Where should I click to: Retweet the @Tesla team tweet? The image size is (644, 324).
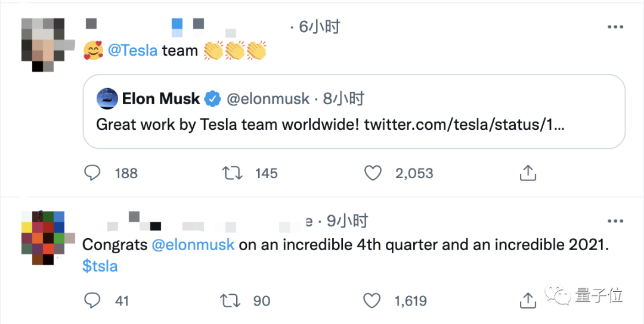pyautogui.click(x=231, y=173)
